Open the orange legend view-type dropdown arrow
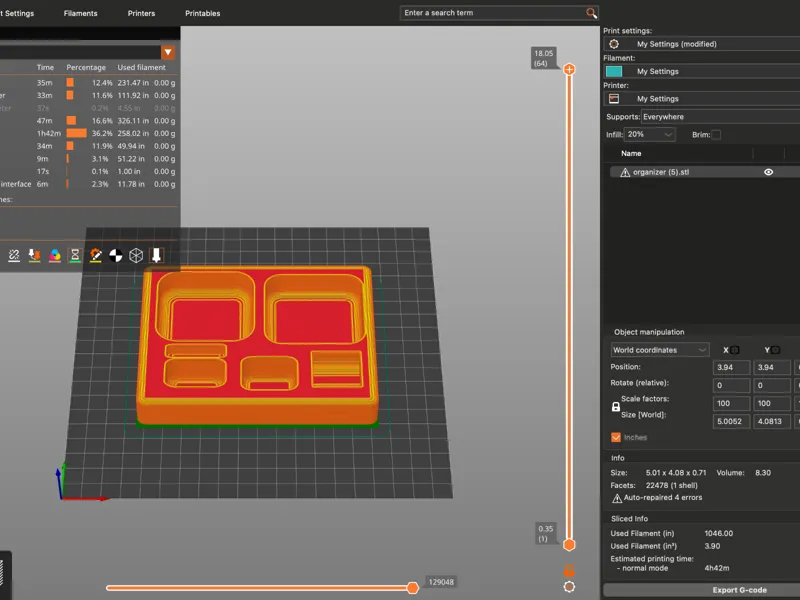This screenshot has width=800, height=600. pos(168,52)
